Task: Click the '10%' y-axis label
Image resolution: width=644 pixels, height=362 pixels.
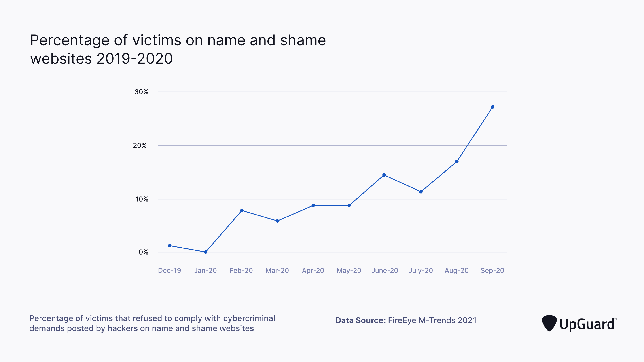Action: point(142,199)
